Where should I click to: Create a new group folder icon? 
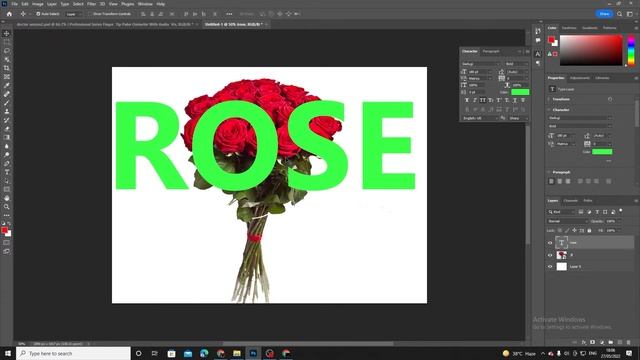611,342
